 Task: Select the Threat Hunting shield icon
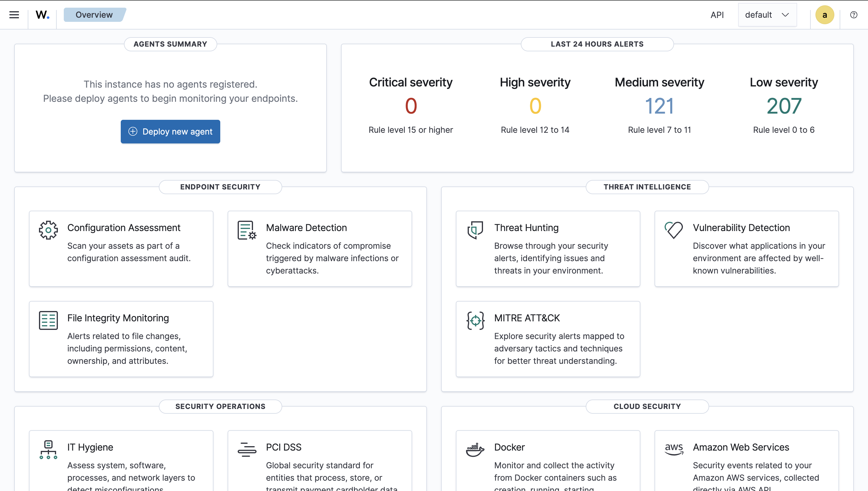[475, 230]
